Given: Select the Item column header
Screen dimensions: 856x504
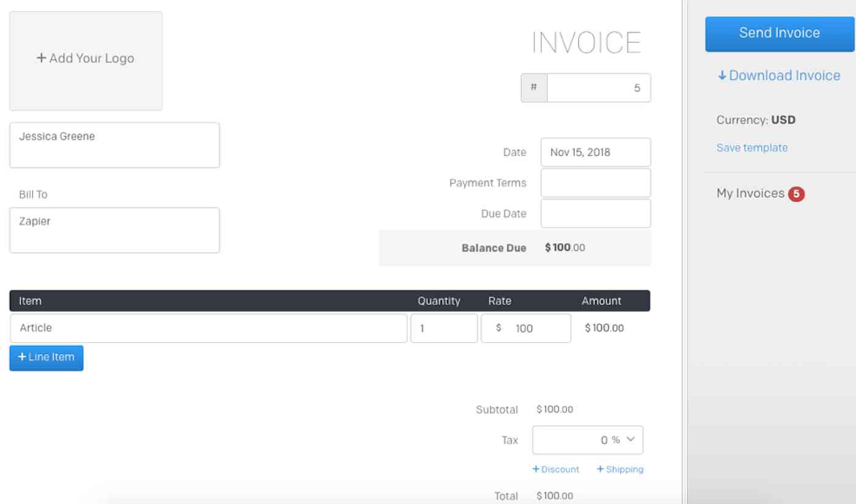Looking at the screenshot, I should 30,301.
